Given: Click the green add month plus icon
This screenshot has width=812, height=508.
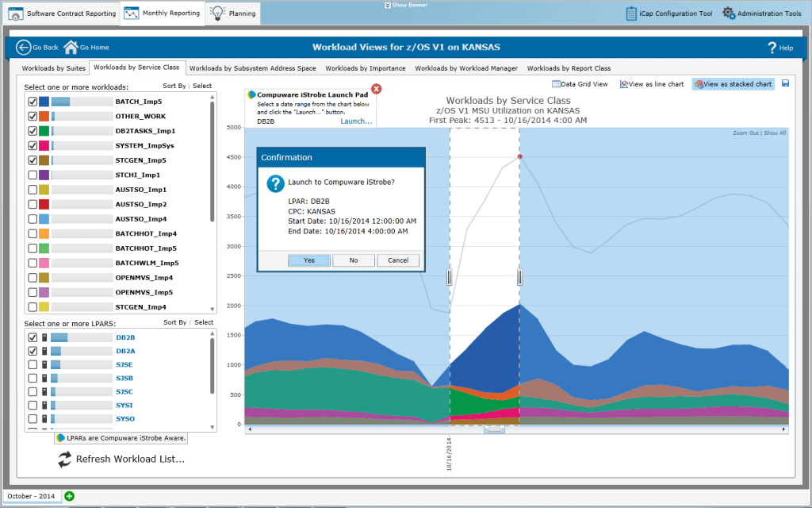Looking at the screenshot, I should point(70,496).
